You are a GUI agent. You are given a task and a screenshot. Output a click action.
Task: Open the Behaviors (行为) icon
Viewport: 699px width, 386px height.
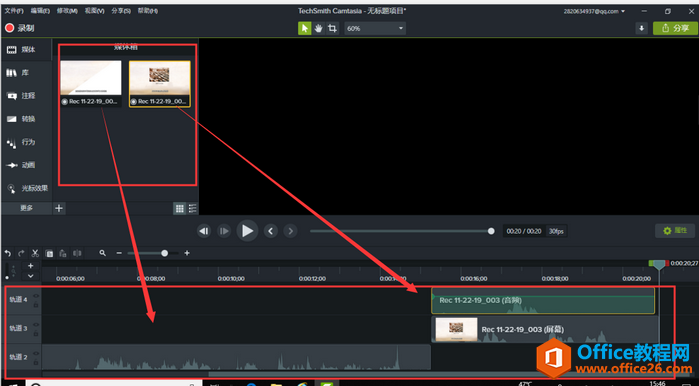coord(12,142)
